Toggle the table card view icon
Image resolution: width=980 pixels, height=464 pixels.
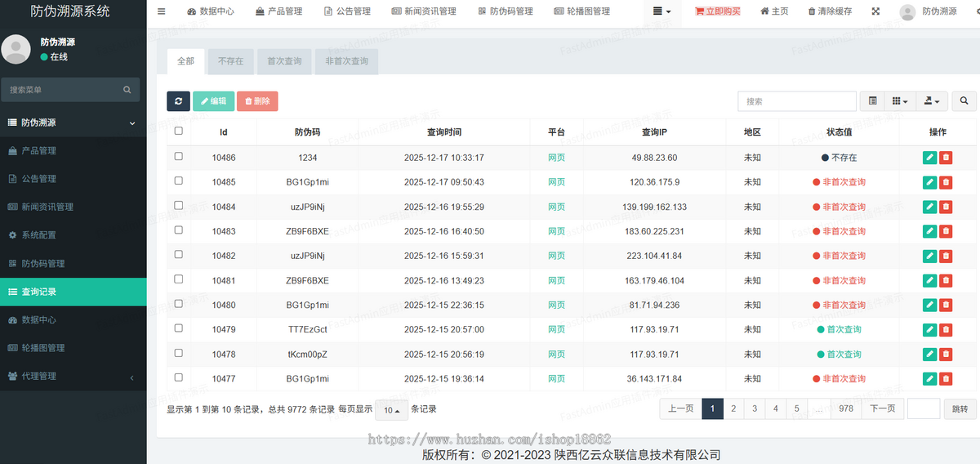872,101
